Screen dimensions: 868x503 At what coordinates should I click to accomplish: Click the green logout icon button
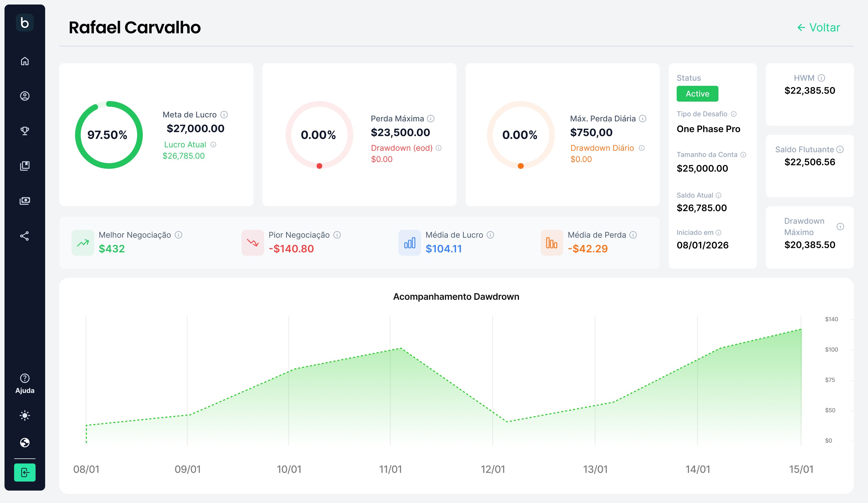click(25, 472)
